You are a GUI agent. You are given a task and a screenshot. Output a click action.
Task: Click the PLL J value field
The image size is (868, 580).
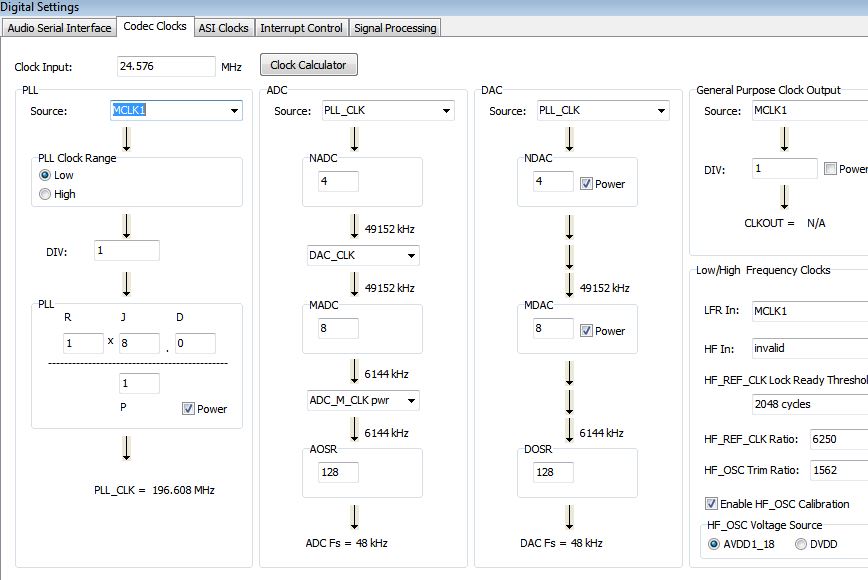click(140, 343)
